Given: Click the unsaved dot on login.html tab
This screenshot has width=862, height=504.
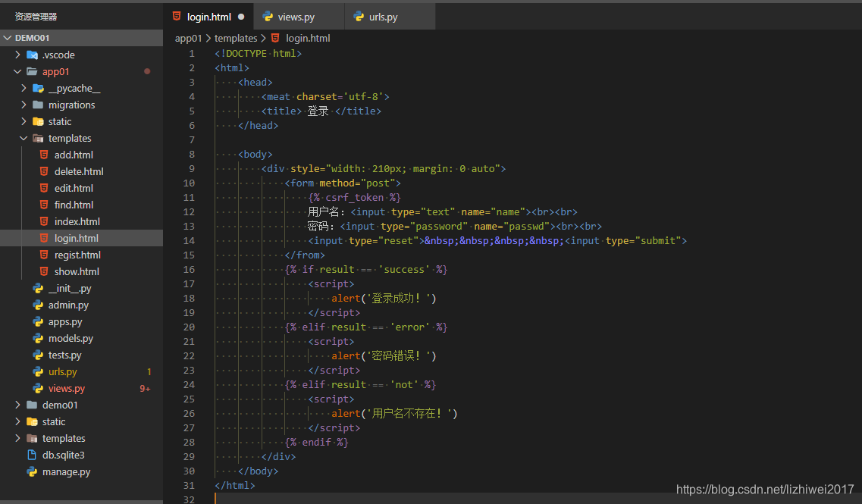Looking at the screenshot, I should [241, 17].
